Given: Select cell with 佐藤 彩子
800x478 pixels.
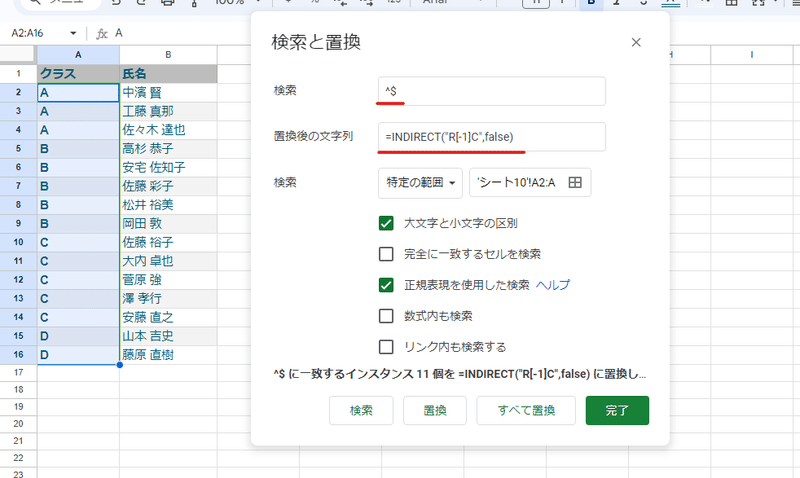Looking at the screenshot, I should [168, 186].
